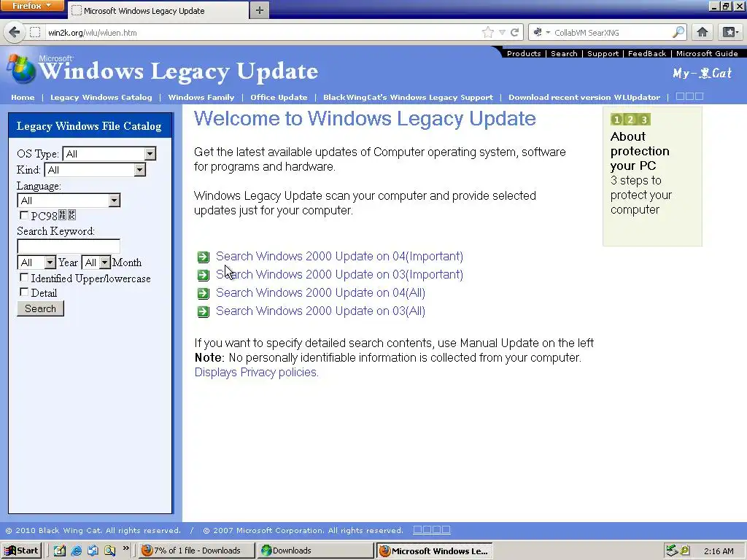Open Search Windows 2000 Update on 04(Important)
747x560 pixels.
click(x=339, y=256)
